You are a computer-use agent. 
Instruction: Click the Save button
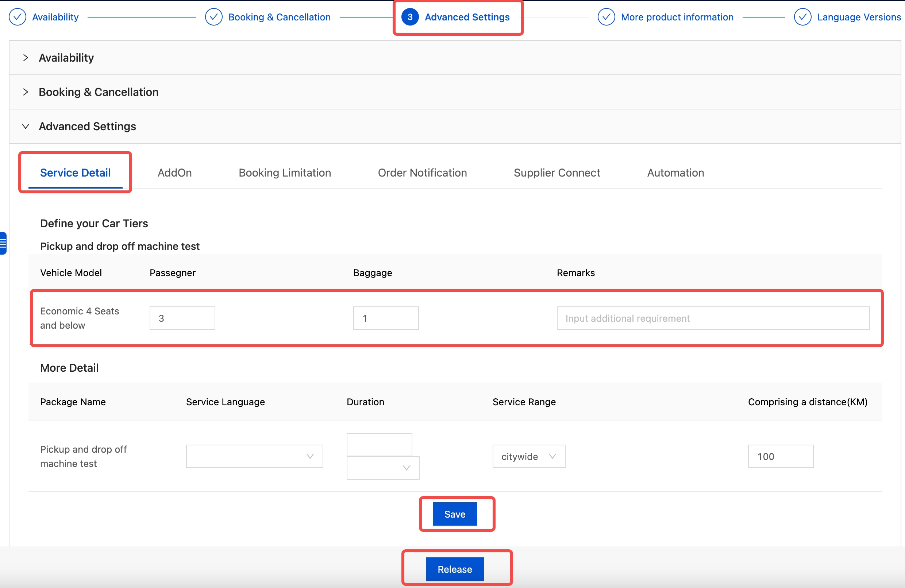coord(455,514)
